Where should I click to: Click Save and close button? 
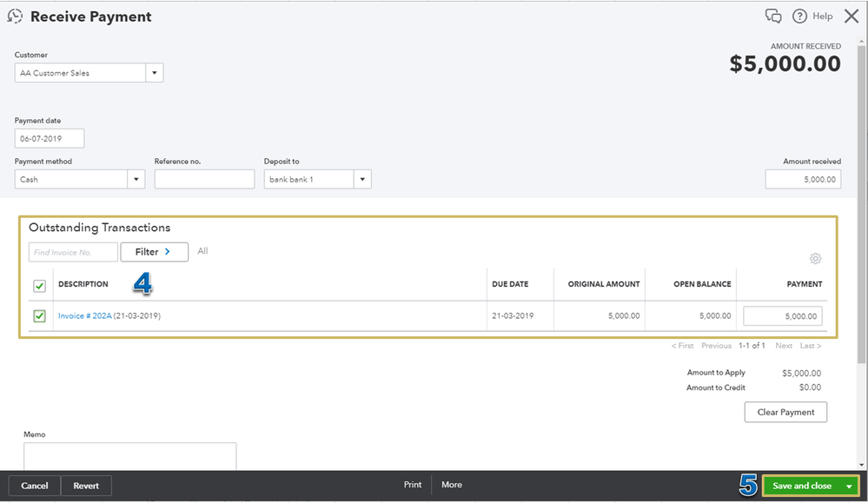(x=802, y=486)
